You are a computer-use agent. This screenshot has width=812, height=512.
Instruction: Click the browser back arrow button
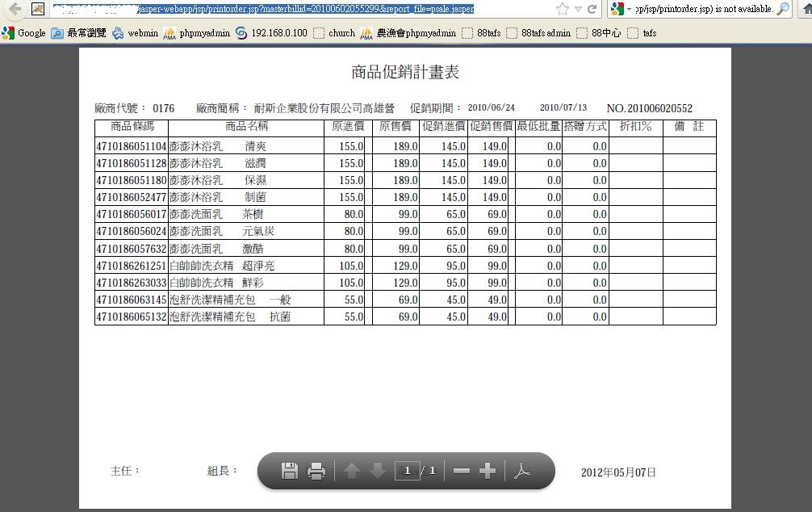pos(15,9)
